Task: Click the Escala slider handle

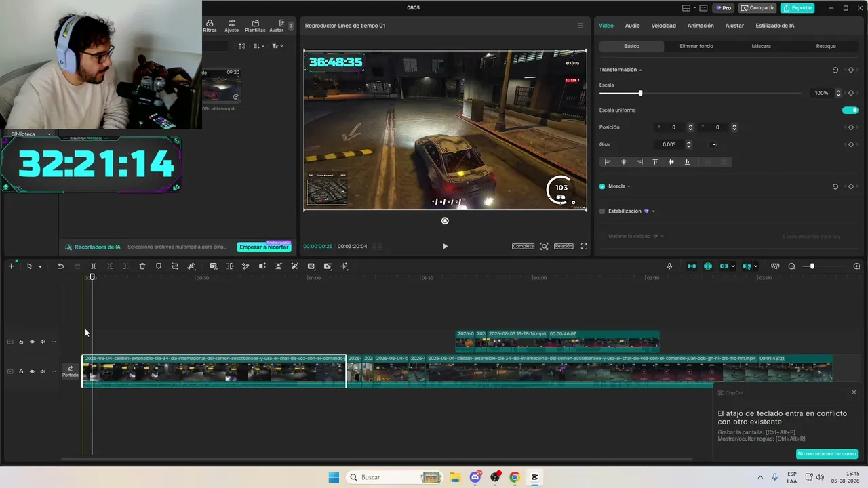Action: pos(640,93)
